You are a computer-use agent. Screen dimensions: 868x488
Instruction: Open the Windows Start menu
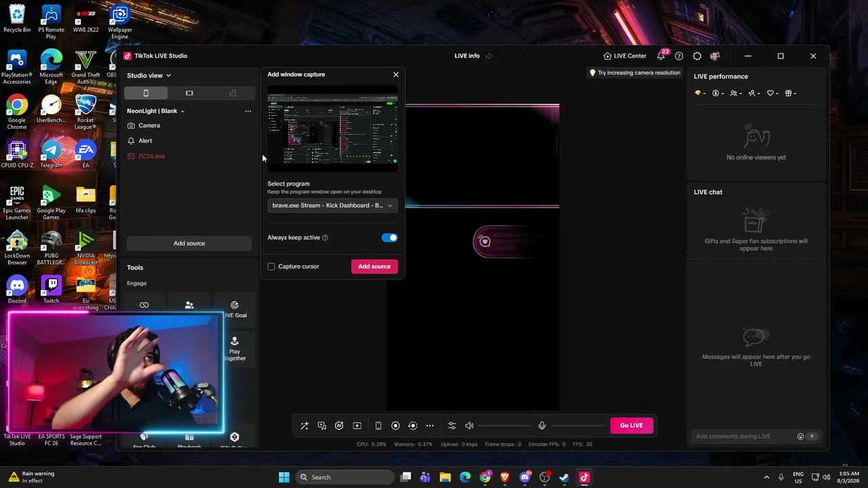284,477
